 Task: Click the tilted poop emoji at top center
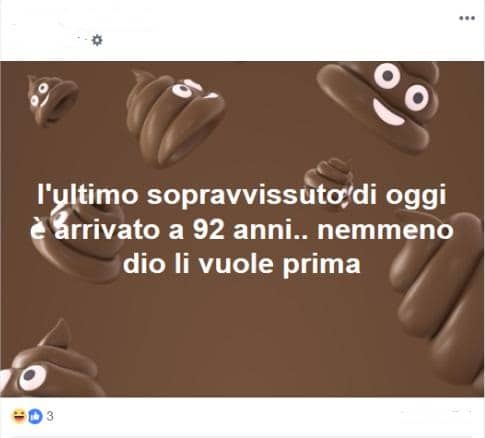pyautogui.click(x=175, y=118)
